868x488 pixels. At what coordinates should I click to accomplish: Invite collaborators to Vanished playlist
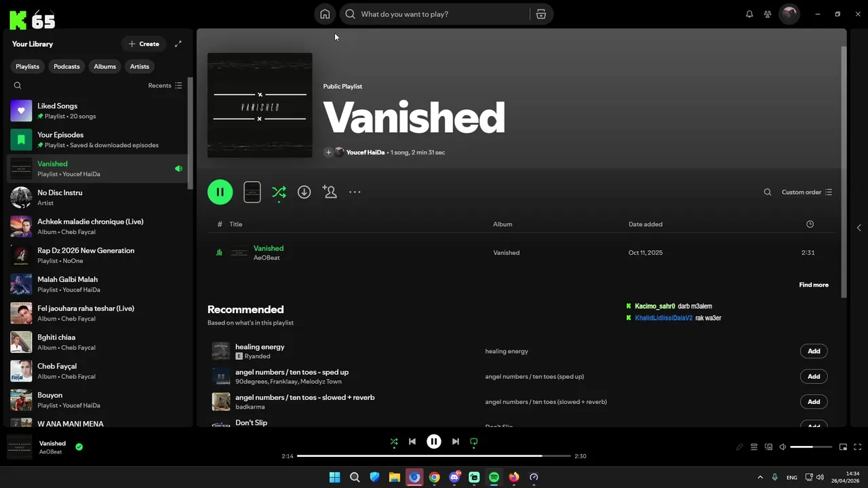tap(330, 192)
